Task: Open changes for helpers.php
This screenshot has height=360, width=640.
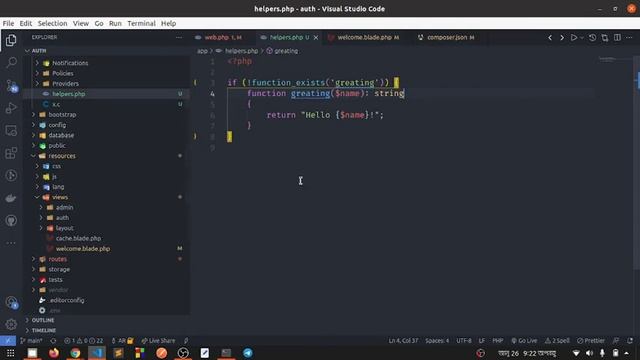Action: click(604, 38)
